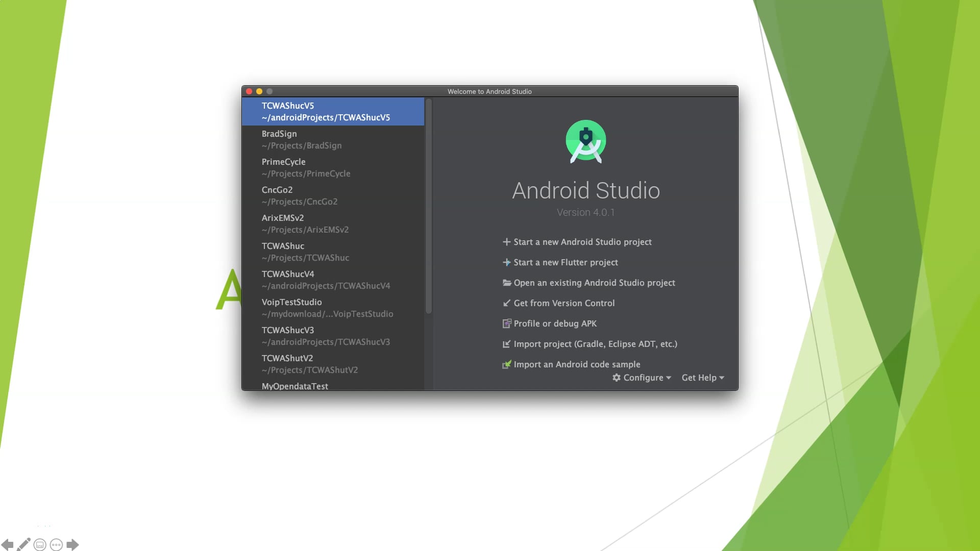Click Get from Version Control link
Viewport: 980px width, 551px height.
click(x=563, y=303)
